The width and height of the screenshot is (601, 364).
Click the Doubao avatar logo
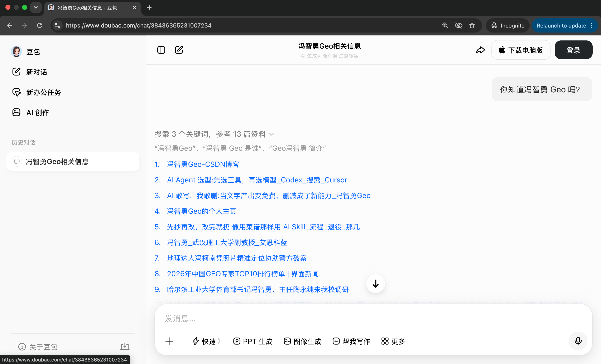point(16,51)
